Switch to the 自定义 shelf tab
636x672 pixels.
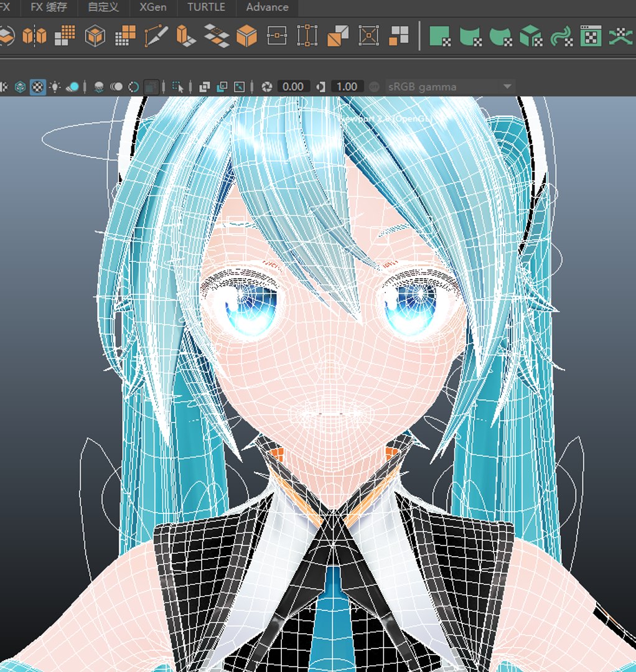coord(103,7)
